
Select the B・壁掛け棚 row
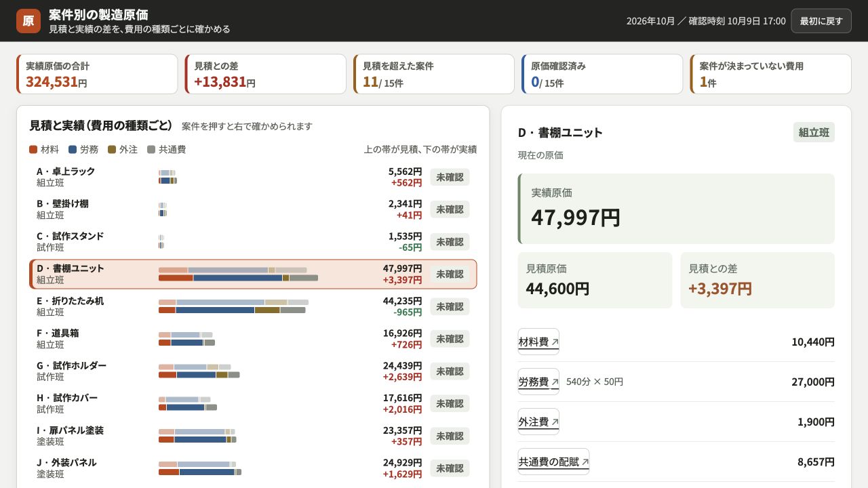click(x=253, y=209)
